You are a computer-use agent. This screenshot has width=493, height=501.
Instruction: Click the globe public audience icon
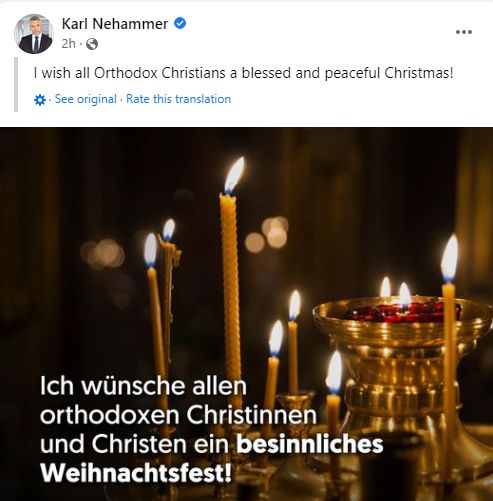pyautogui.click(x=92, y=44)
